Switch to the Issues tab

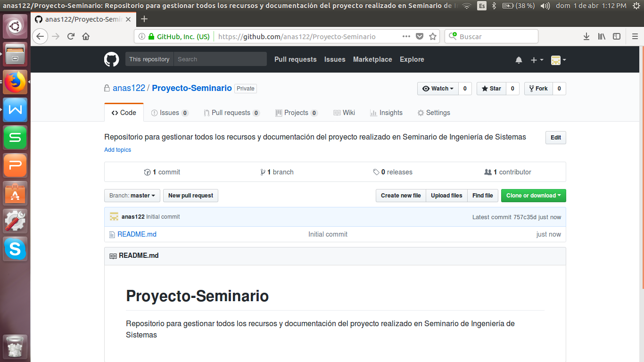click(x=170, y=113)
